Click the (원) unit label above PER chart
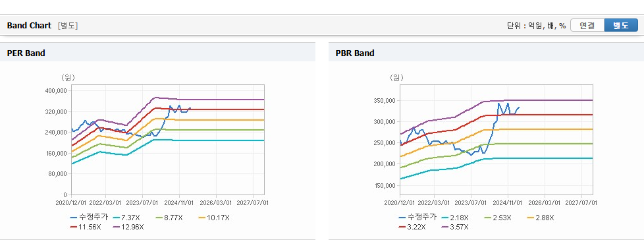 68,77
